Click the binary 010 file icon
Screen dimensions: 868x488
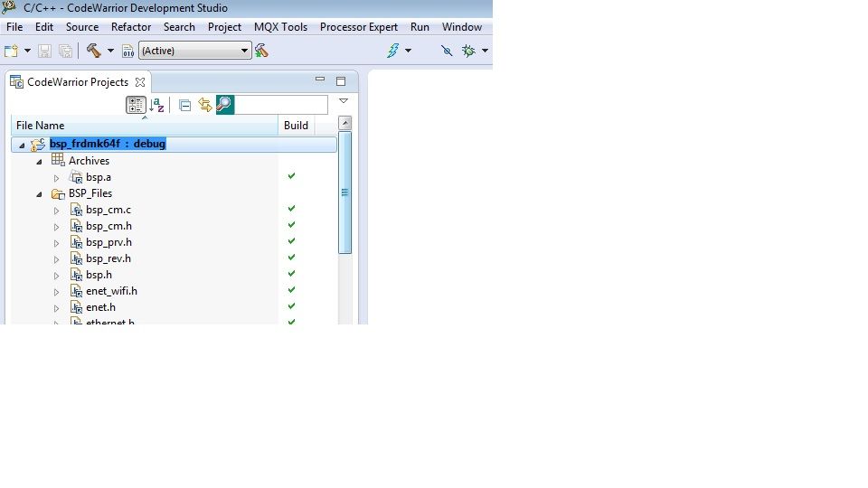(x=127, y=51)
